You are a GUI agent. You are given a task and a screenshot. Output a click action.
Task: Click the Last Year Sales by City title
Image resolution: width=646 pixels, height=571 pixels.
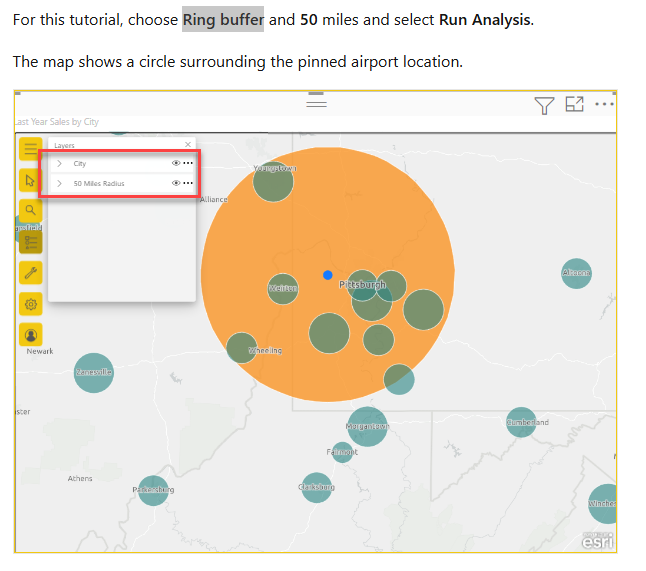[x=57, y=122]
